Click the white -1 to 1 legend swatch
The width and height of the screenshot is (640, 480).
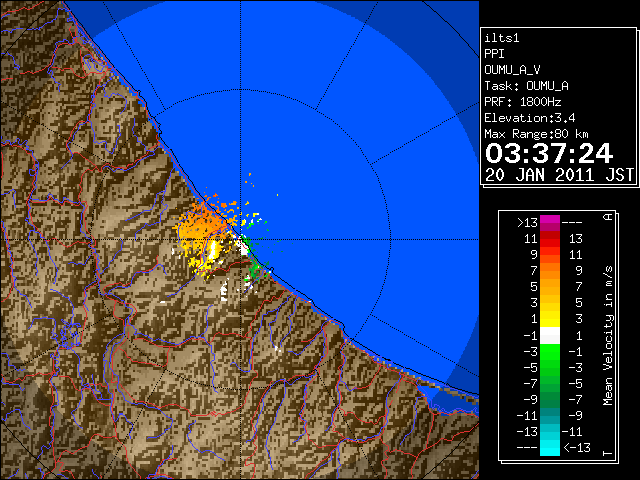click(550, 336)
